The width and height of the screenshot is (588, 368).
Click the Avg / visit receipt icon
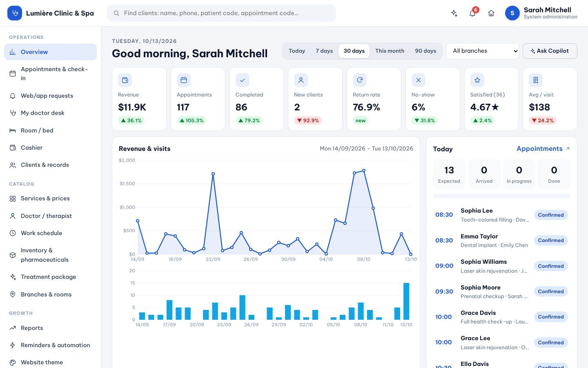(536, 80)
